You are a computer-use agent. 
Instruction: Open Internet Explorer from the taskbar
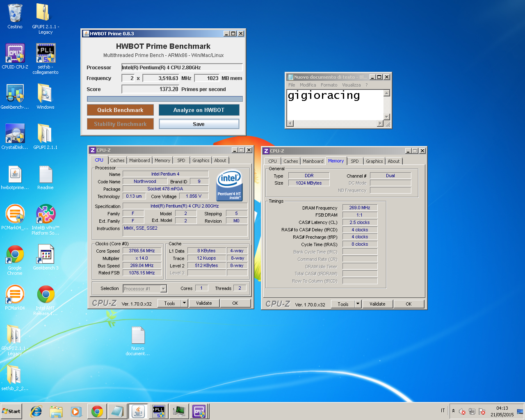tap(36, 411)
